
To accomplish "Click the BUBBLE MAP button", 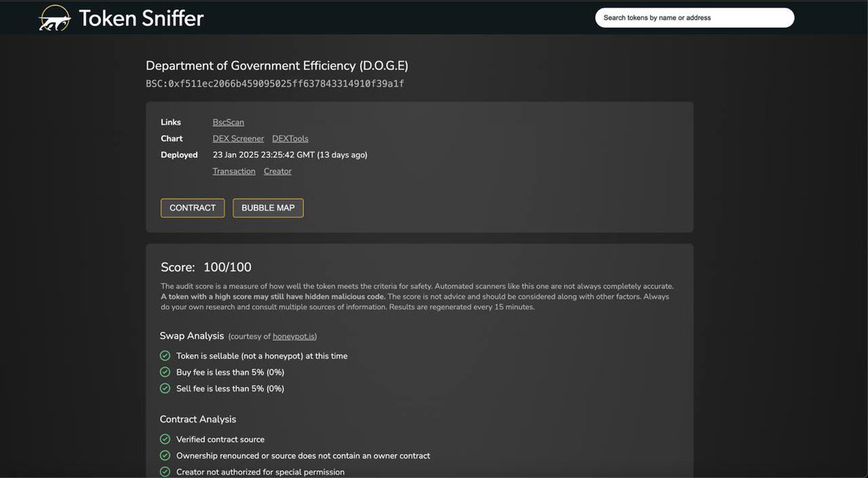I will [x=268, y=208].
